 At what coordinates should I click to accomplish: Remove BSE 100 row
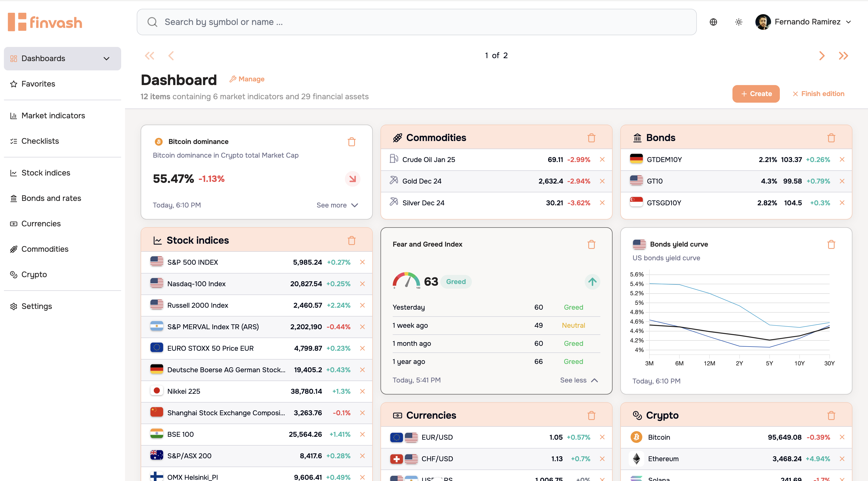pyautogui.click(x=362, y=435)
